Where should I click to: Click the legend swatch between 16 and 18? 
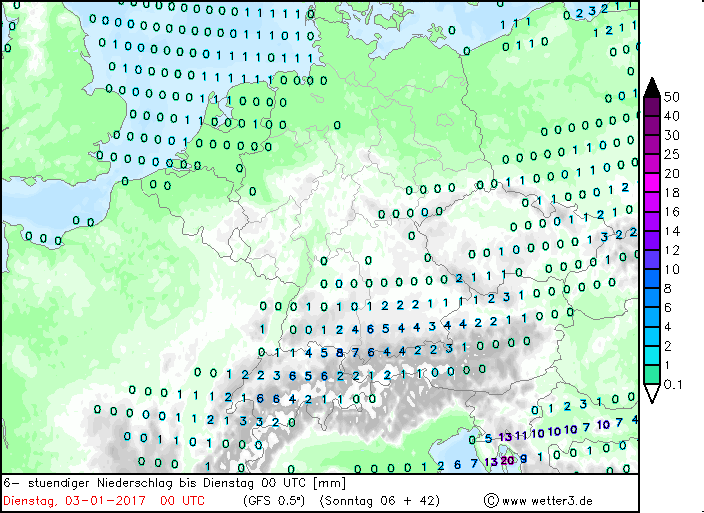652,202
